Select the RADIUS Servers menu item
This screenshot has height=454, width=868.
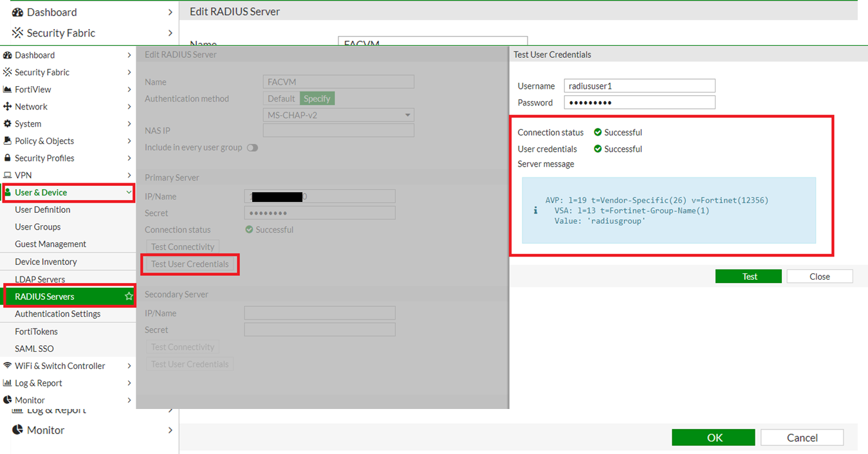pos(68,296)
